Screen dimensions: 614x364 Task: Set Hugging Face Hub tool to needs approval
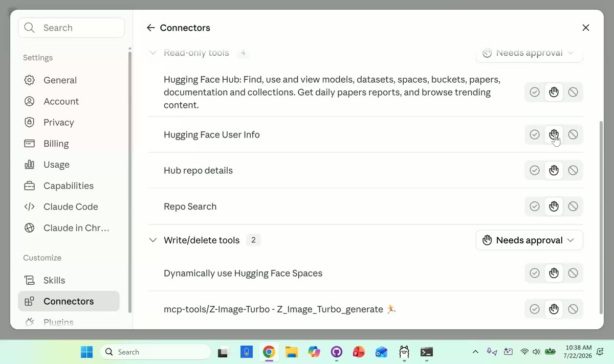point(554,92)
